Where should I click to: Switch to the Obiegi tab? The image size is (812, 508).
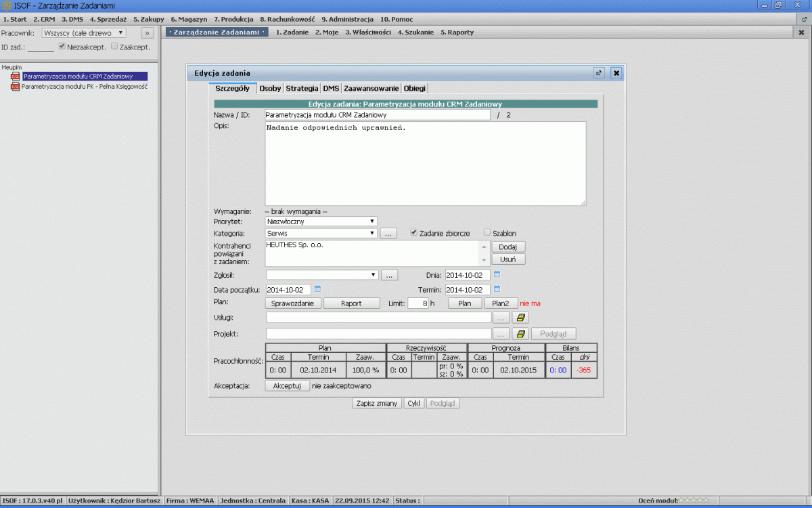coord(415,88)
